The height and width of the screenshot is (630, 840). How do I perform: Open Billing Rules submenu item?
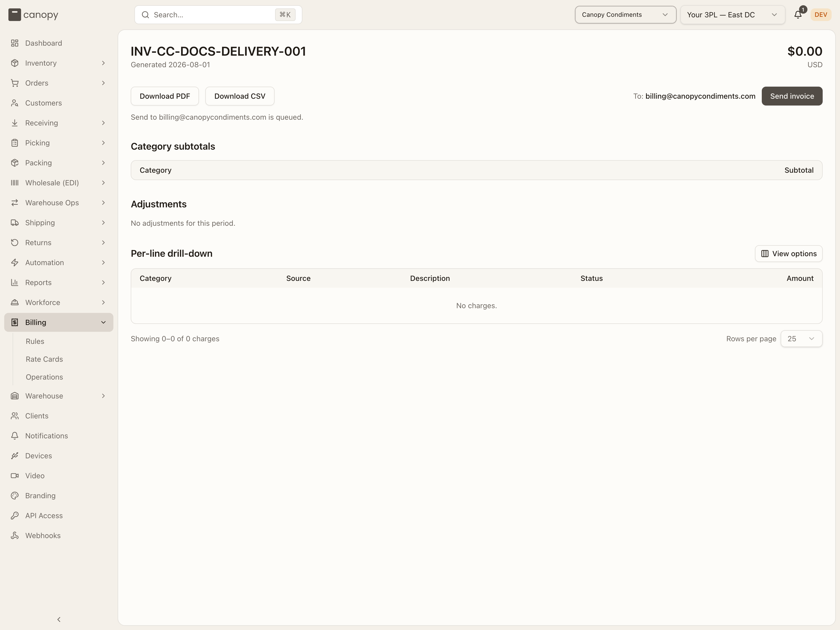[35, 342]
